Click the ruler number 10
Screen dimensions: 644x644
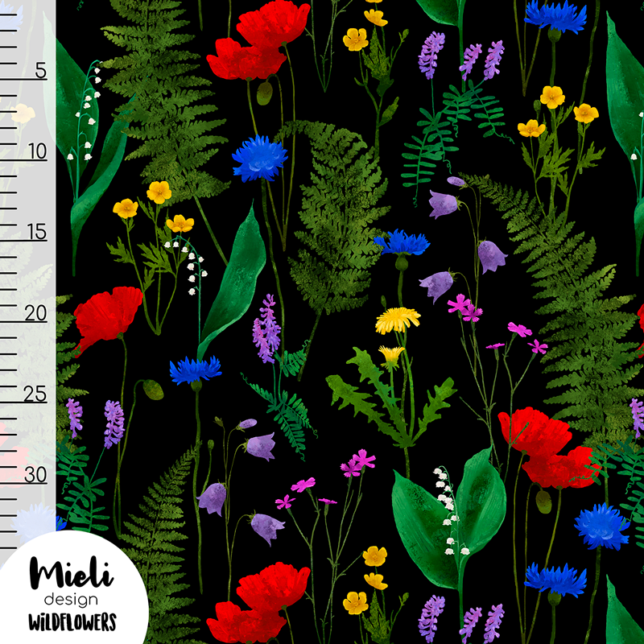37,151
